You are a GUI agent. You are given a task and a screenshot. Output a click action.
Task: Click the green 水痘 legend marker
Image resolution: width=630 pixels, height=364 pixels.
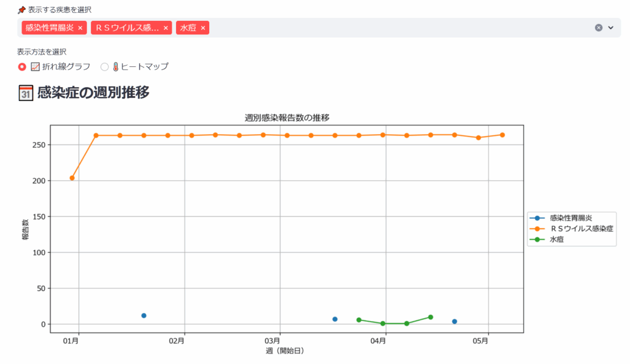point(538,240)
